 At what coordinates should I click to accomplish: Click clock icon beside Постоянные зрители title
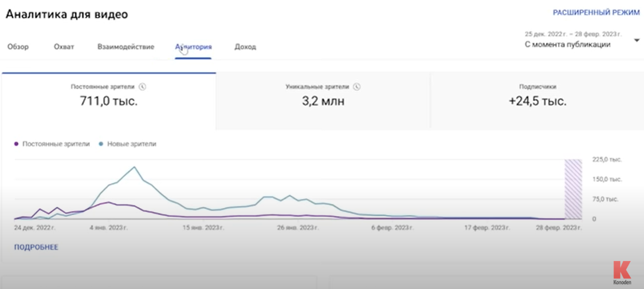pos(143,87)
